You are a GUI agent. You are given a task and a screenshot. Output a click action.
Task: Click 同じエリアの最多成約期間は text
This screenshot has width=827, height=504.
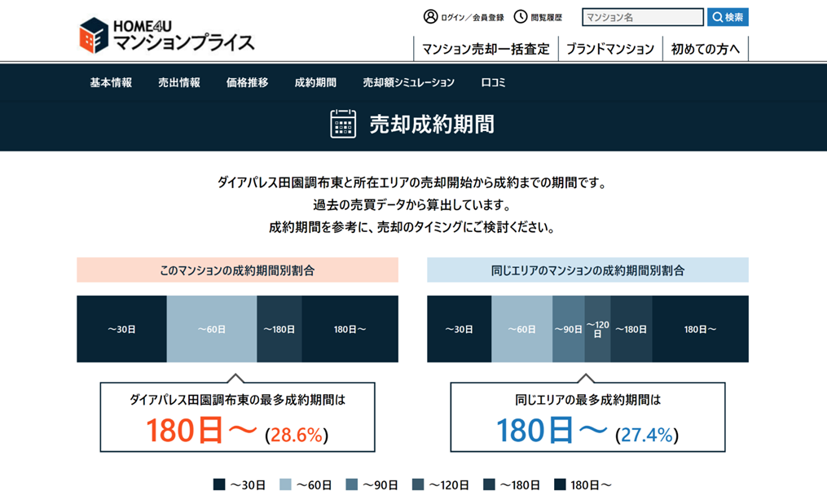pyautogui.click(x=587, y=400)
